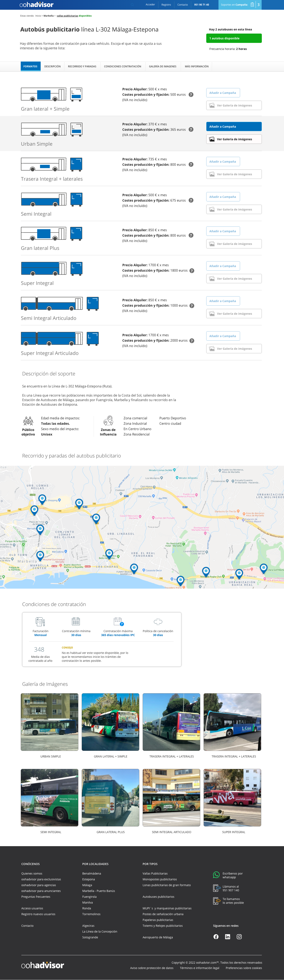Switch to the Descripción tab

[x=52, y=67]
